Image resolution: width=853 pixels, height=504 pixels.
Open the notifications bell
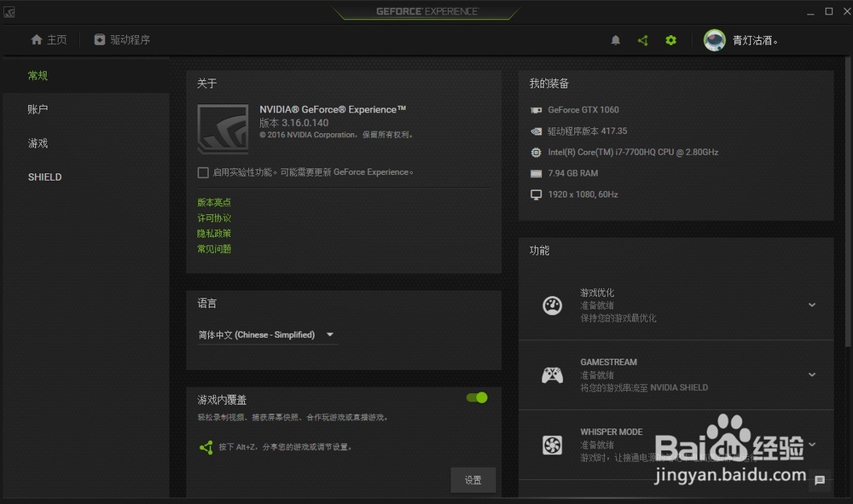pyautogui.click(x=615, y=39)
